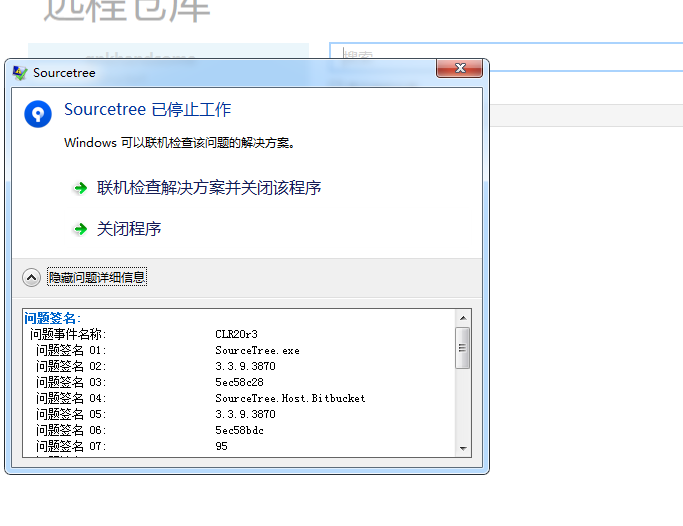683x526 pixels.
Task: Collapse details with the chevron button
Action: (x=31, y=277)
